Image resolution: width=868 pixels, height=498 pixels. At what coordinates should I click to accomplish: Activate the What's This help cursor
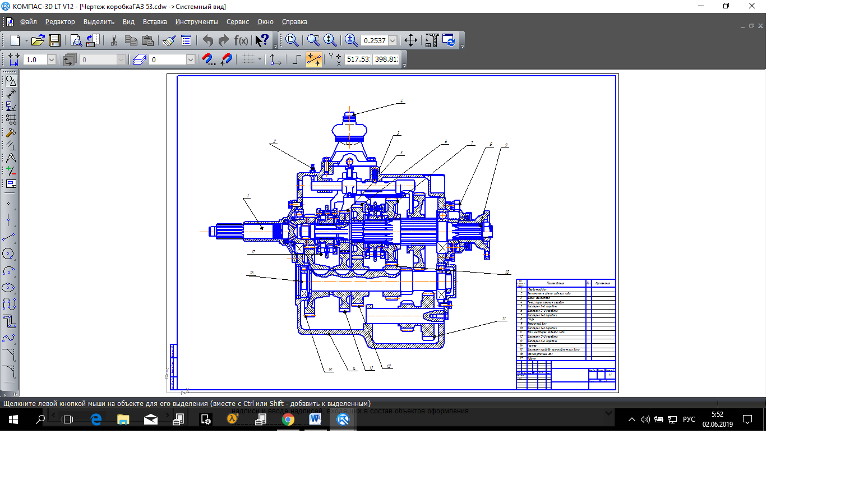[262, 40]
